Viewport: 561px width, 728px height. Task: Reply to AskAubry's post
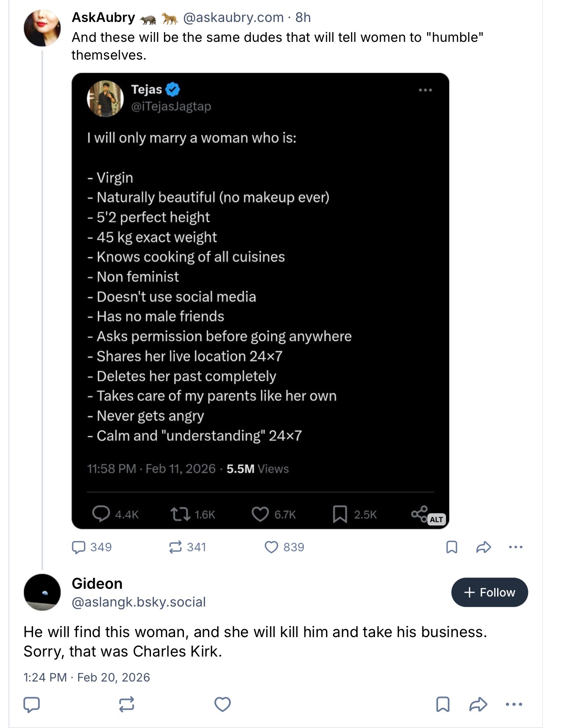click(x=79, y=547)
